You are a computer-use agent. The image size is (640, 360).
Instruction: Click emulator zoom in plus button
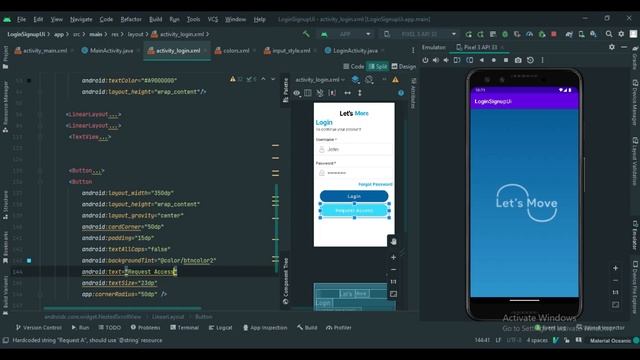616,268
